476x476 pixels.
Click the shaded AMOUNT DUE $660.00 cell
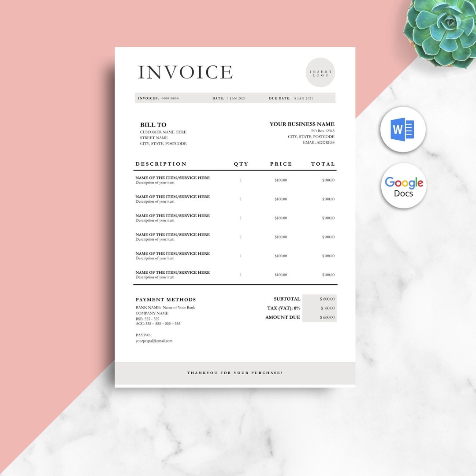328,317
